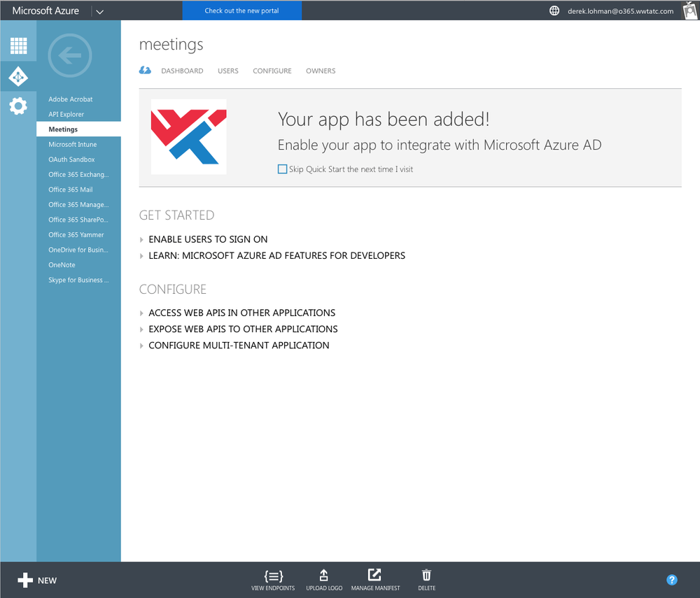Click the View Endpoints icon
This screenshot has height=598, width=700.
tap(273, 576)
